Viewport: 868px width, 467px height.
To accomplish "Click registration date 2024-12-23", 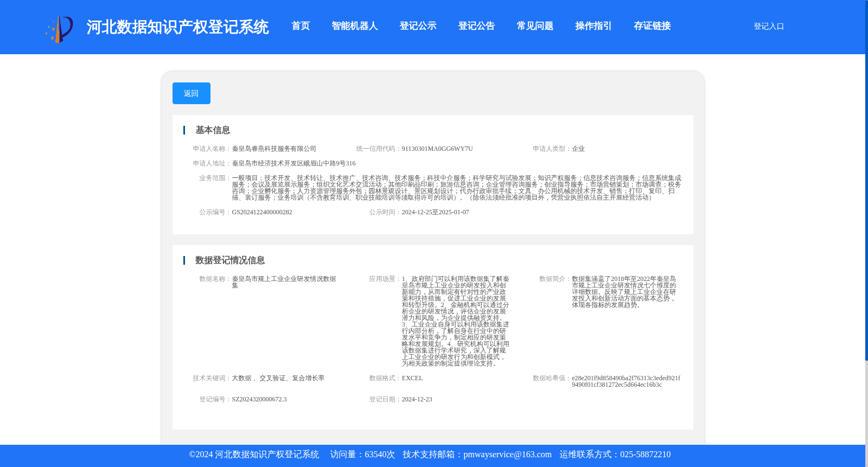I will pos(417,399).
